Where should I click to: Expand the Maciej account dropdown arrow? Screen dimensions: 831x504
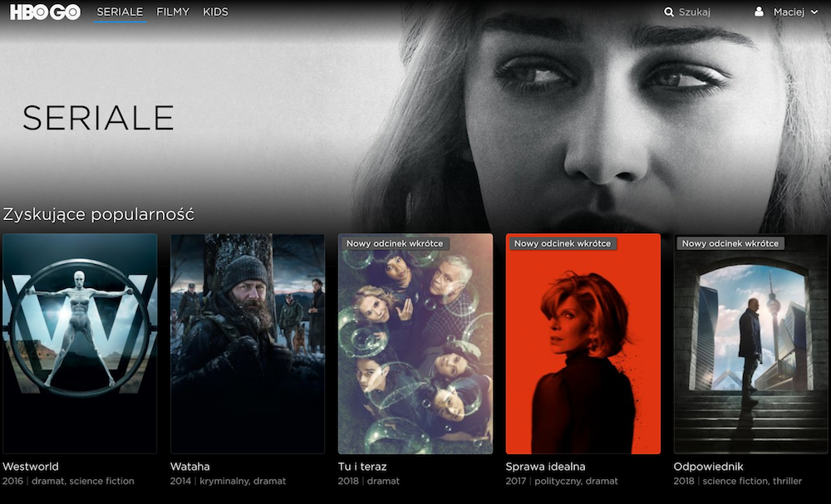[x=814, y=12]
